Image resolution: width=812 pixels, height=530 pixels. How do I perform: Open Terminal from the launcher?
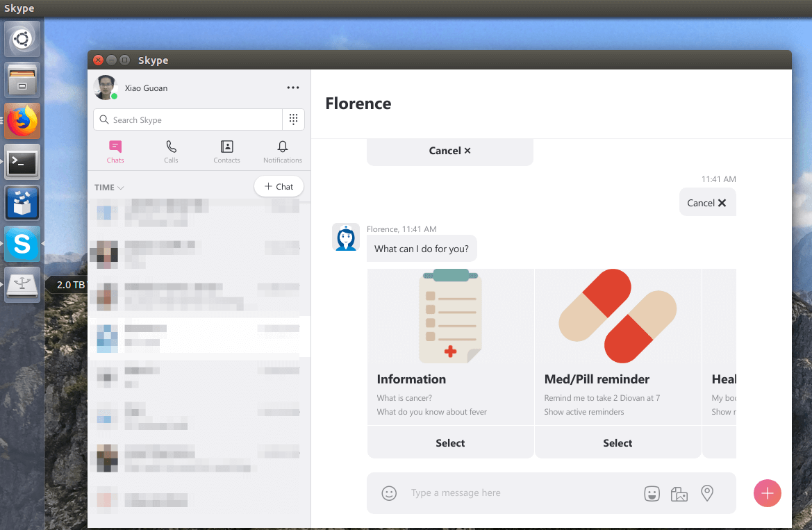pyautogui.click(x=22, y=163)
